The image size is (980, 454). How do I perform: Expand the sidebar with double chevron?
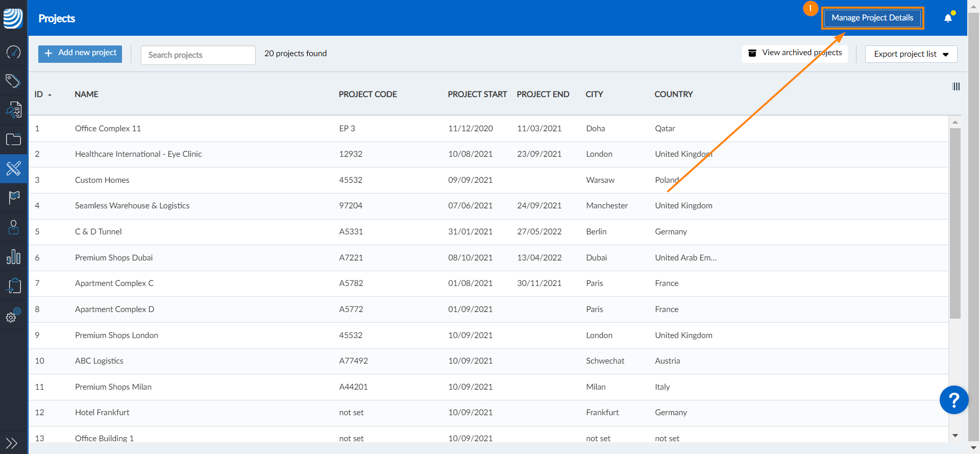click(12, 443)
